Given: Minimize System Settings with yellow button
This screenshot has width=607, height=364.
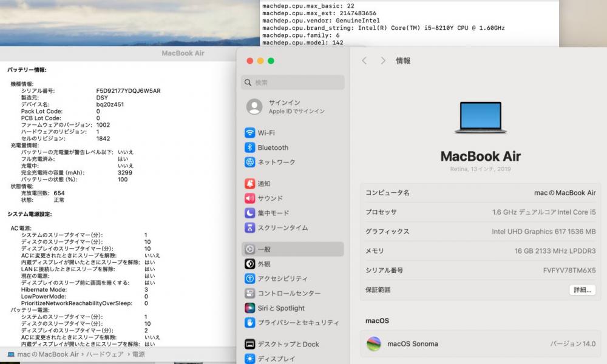Looking at the screenshot, I should click(260, 61).
